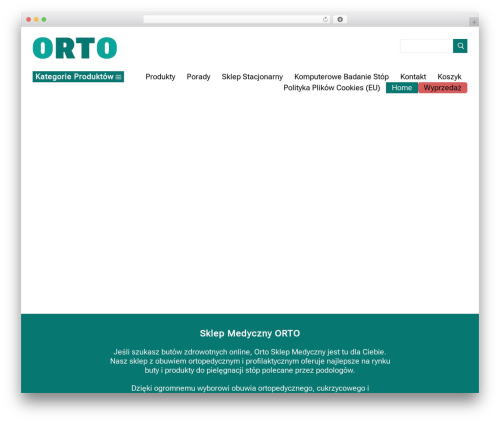Image resolution: width=500 pixels, height=423 pixels.
Task: Open the Kontakt page
Action: pyautogui.click(x=413, y=77)
